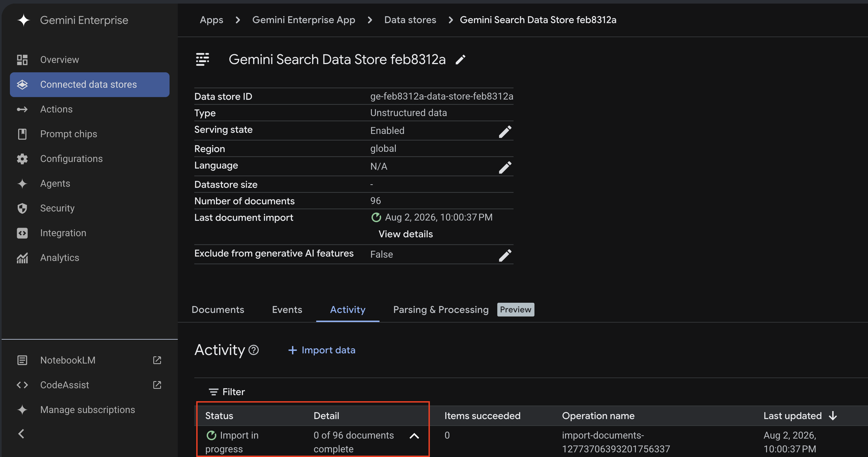
Task: Click the data store list icon beside title
Action: 203,60
